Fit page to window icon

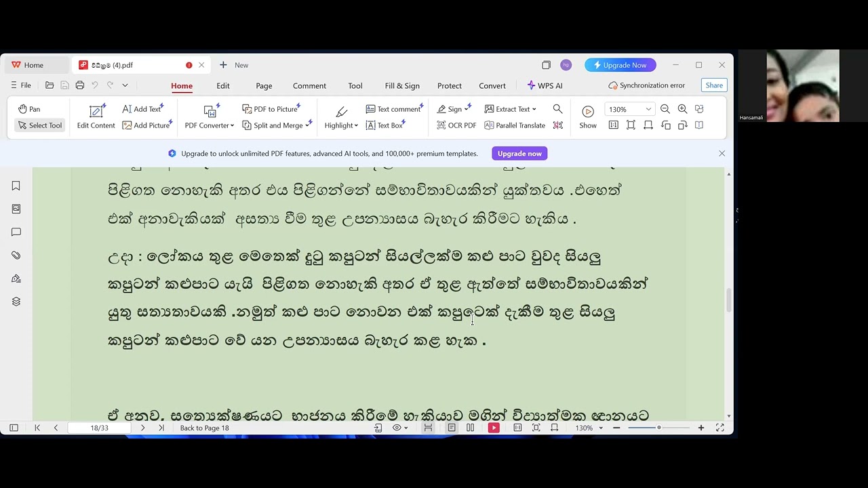tap(631, 125)
